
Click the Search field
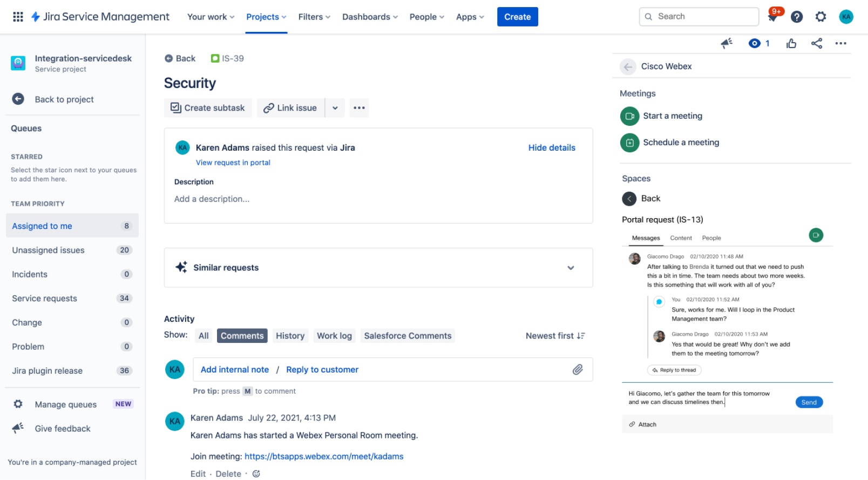click(699, 17)
